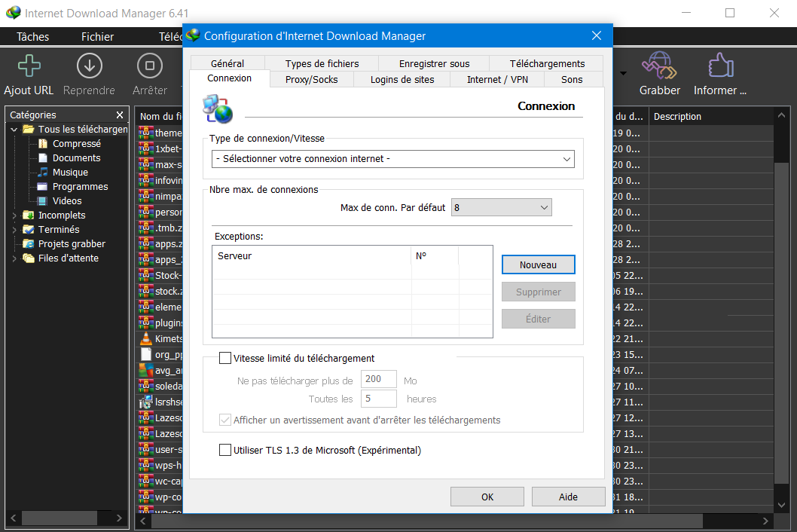Click the archive icon beside Stock-

(146, 275)
